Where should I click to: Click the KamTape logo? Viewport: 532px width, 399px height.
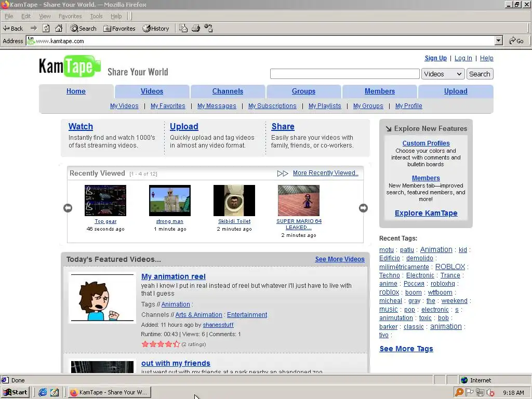point(70,66)
